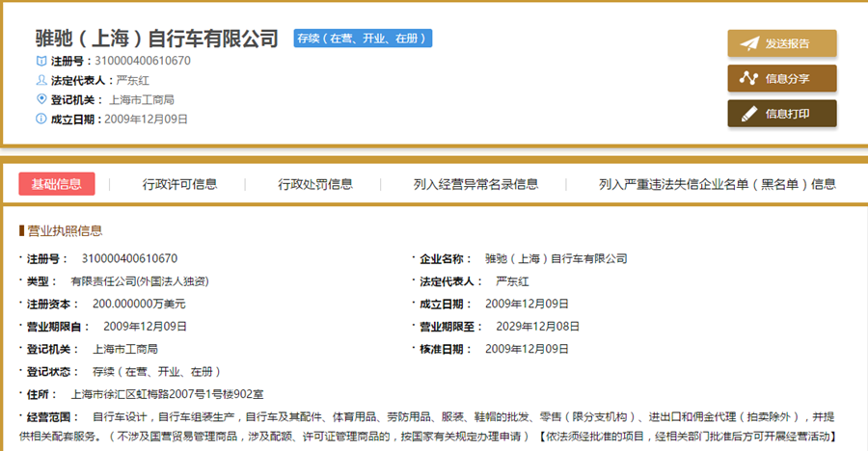This screenshot has width=868, height=451.
Task: Click the registration number icon in header
Action: [x=41, y=61]
